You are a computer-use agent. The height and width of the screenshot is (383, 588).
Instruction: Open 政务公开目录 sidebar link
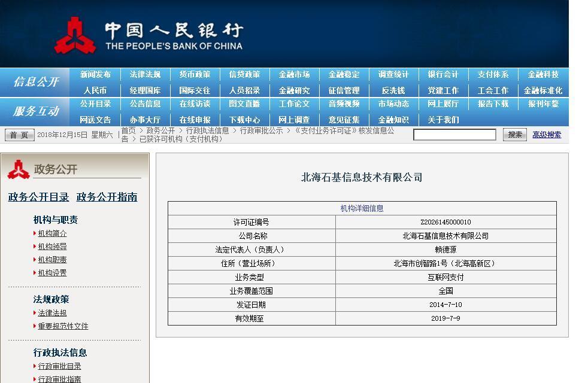38,197
